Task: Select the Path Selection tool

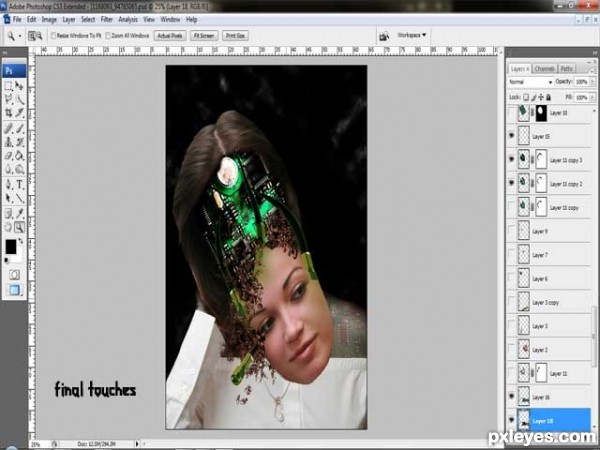Action: (x=8, y=198)
